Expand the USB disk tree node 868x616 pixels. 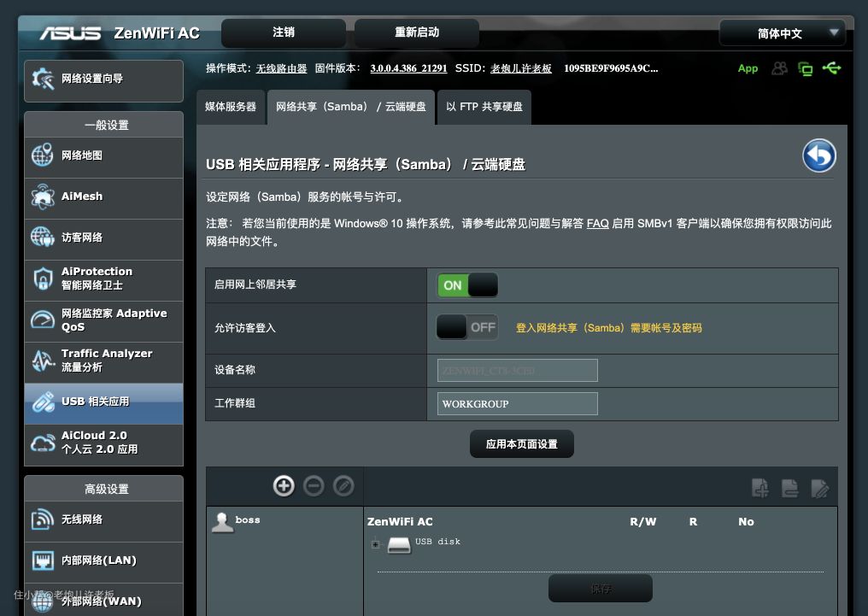click(375, 543)
